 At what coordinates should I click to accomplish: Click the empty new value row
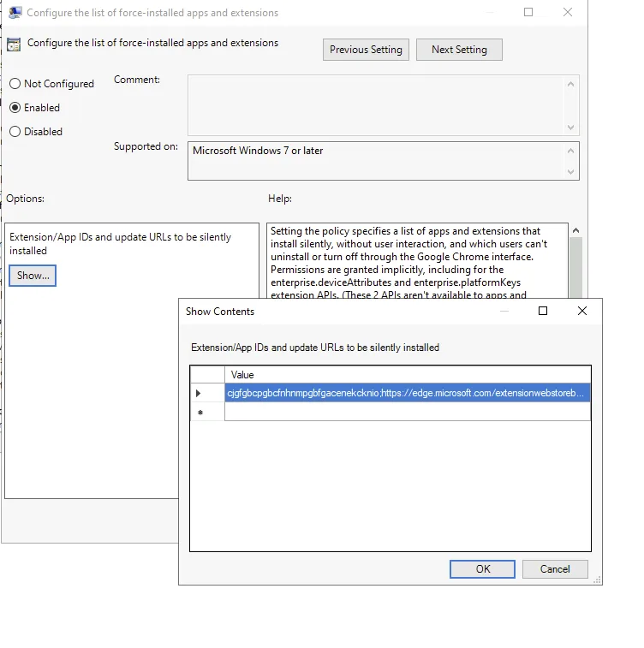pos(408,412)
